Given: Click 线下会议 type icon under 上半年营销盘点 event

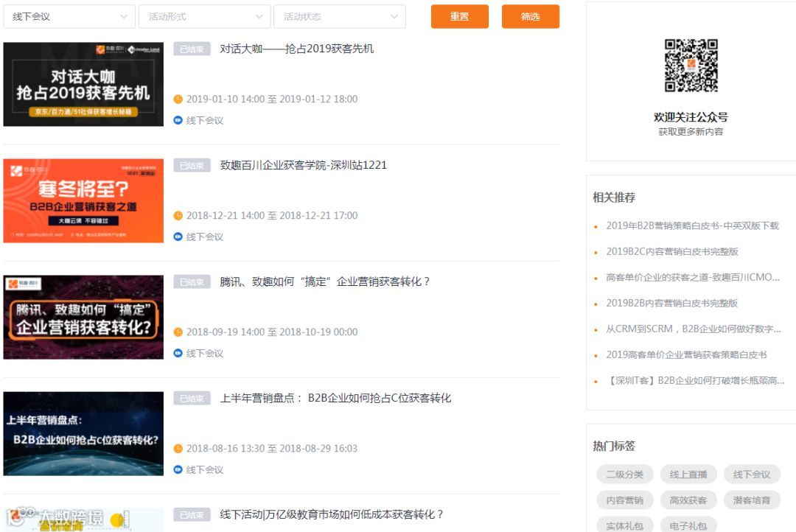Looking at the screenshot, I should pyautogui.click(x=178, y=469).
